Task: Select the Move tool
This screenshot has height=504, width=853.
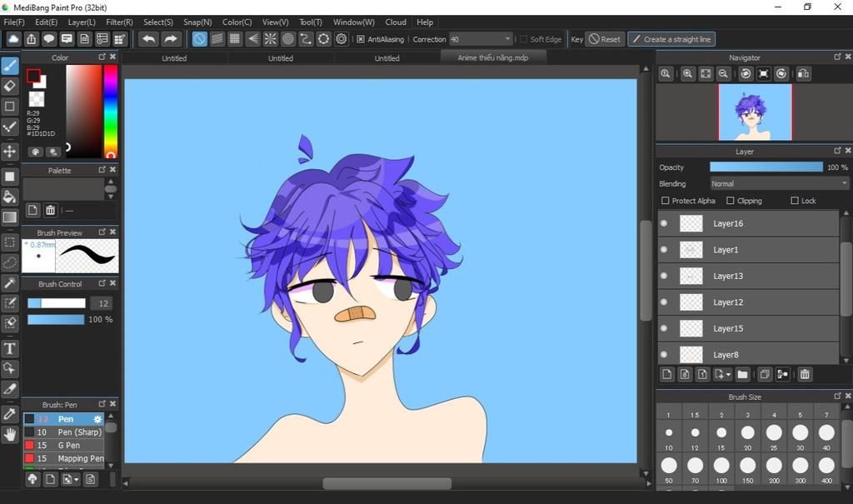Action: coord(10,152)
